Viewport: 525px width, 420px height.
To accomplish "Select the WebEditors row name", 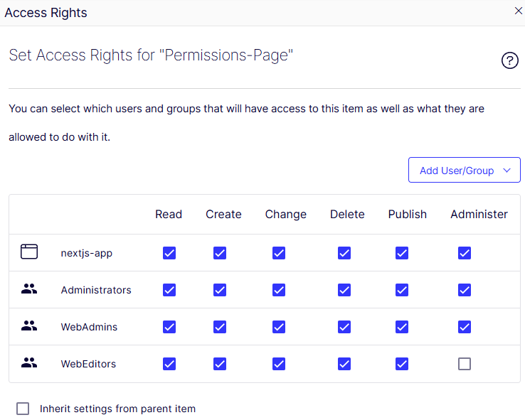I will point(88,364).
